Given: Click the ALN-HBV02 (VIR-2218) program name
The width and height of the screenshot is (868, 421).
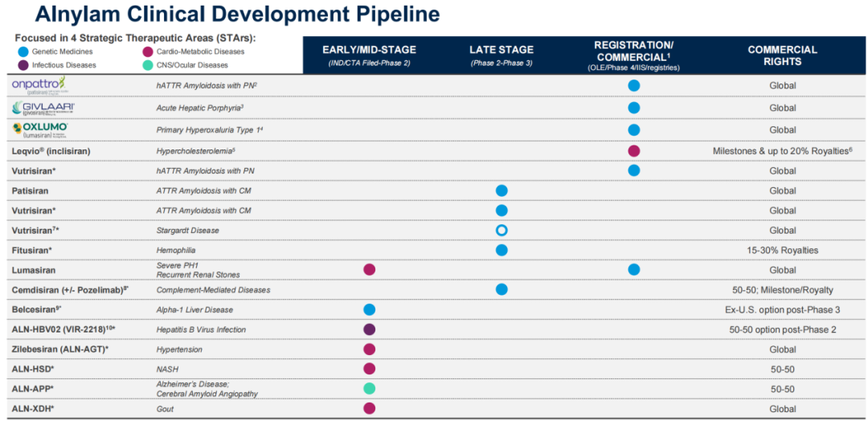Looking at the screenshot, I should coord(63,329).
